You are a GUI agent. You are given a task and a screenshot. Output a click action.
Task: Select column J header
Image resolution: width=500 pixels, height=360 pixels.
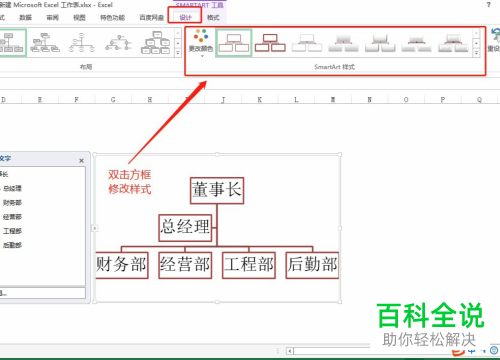[x=223, y=99]
